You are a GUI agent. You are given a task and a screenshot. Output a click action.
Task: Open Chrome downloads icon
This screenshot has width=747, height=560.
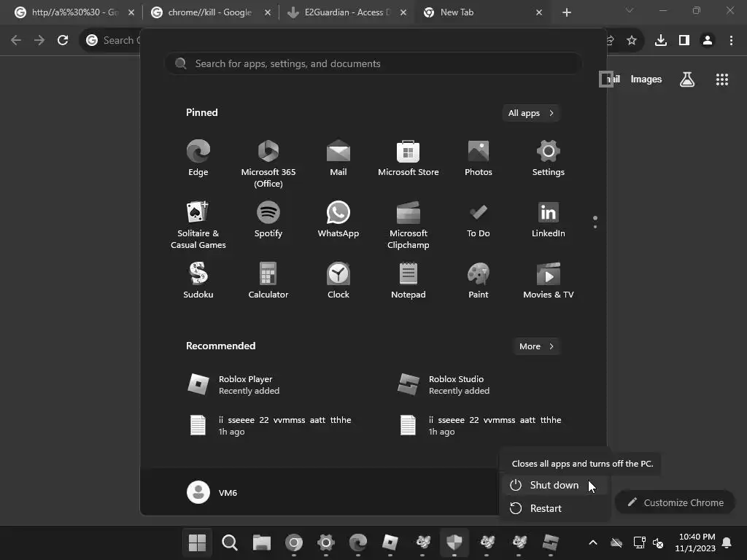tap(661, 41)
